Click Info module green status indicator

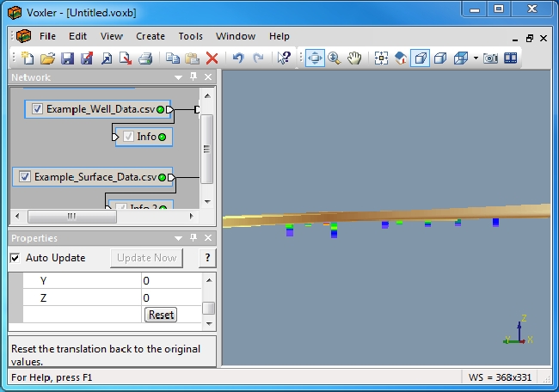[163, 137]
